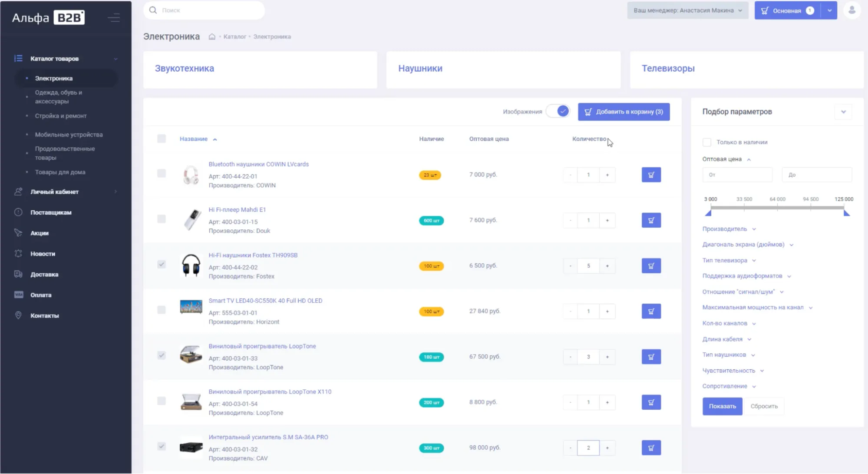Click the home icon in the breadcrumb
Screen dimensions: 868x474
click(212, 36)
